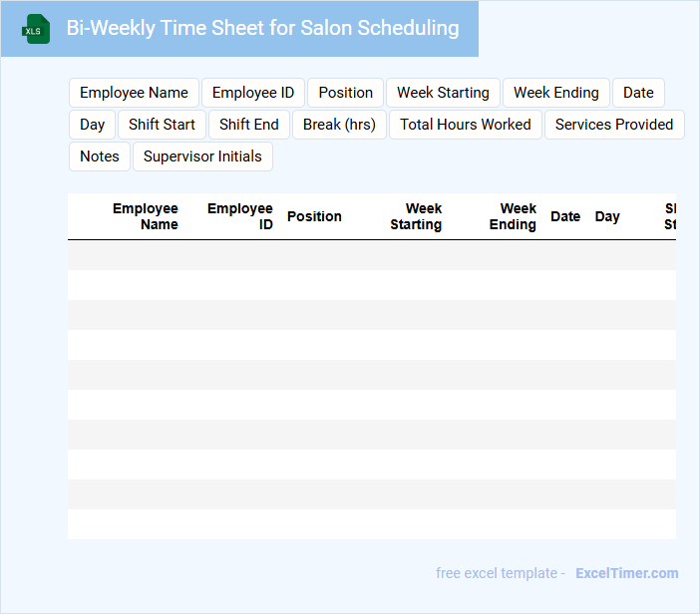Click the Position column header
The width and height of the screenshot is (700, 614).
pyautogui.click(x=314, y=216)
